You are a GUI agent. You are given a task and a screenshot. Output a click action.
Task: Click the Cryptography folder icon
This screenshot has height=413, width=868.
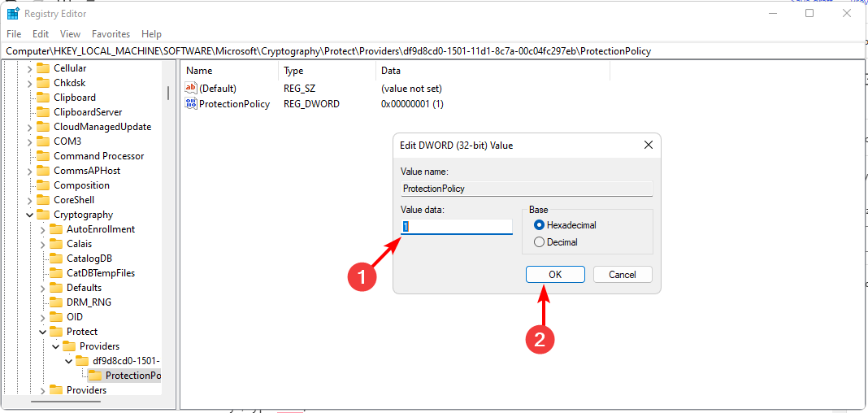point(43,215)
